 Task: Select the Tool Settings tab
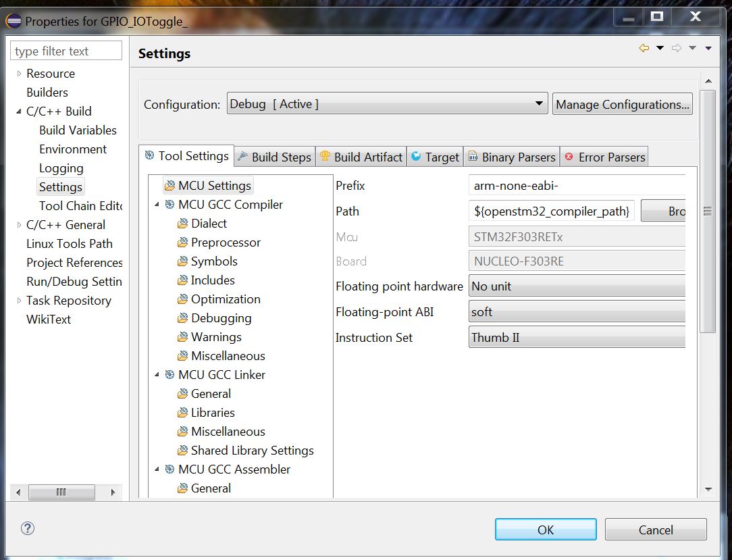pos(187,155)
